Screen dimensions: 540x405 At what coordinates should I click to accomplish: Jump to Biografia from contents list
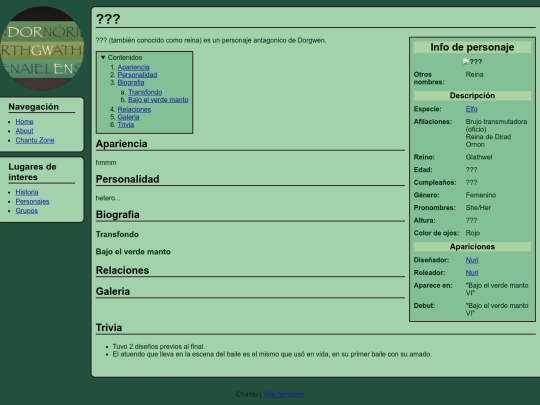[131, 82]
